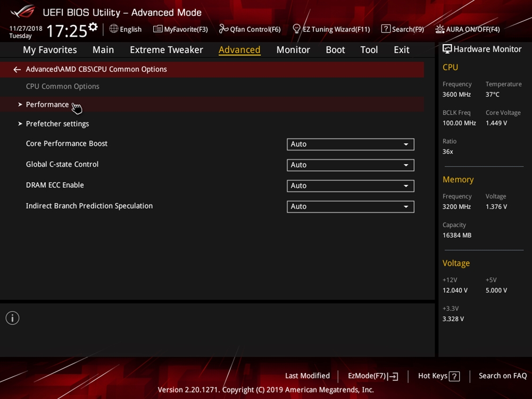Open Qfan Control(F6)
This screenshot has width=532, height=399.
click(250, 29)
